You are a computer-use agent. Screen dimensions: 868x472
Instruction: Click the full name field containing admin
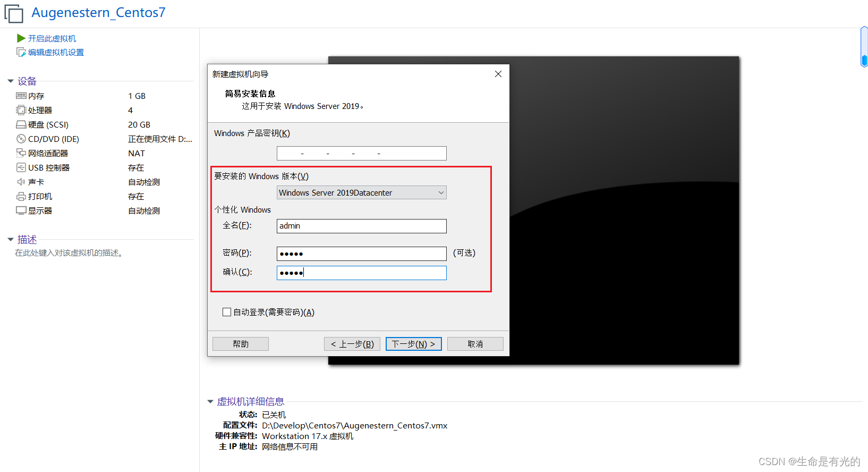point(362,226)
